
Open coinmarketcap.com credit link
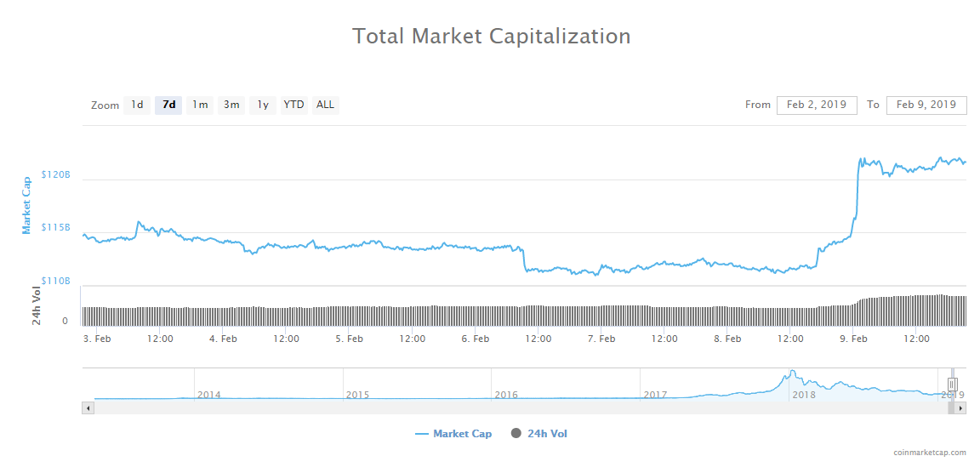point(930,453)
